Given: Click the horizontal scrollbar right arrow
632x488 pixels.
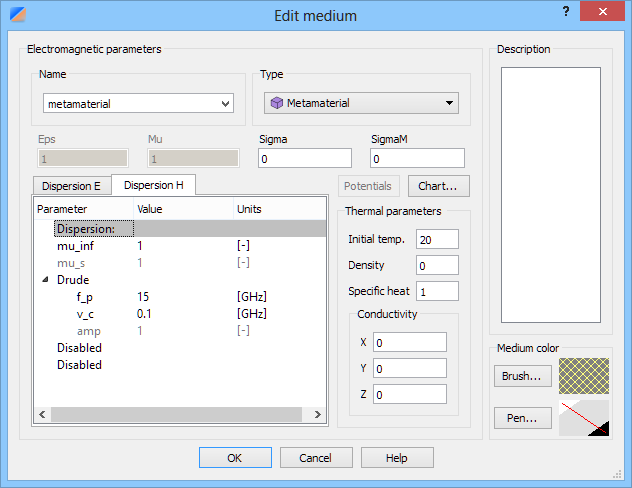Looking at the screenshot, I should [x=317, y=414].
